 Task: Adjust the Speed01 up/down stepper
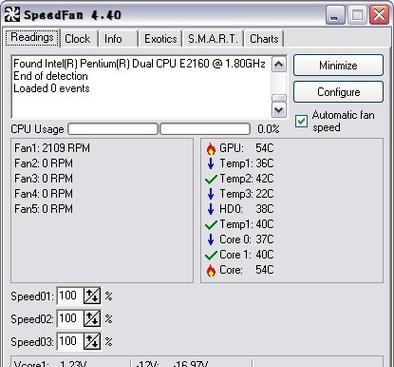[92, 296]
